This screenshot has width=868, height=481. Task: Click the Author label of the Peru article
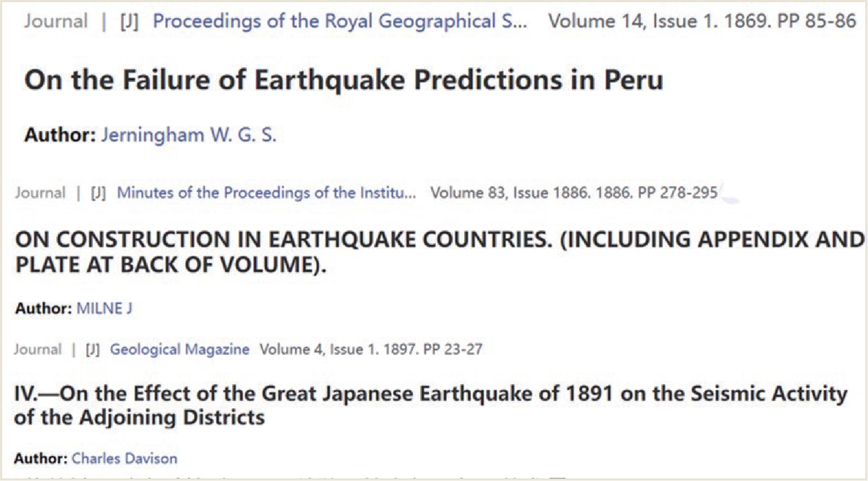pos(60,135)
